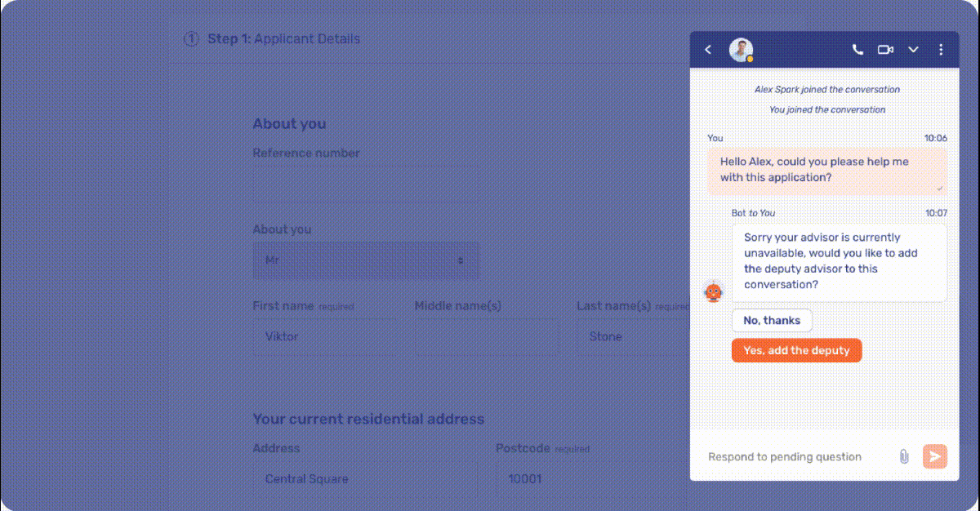Collapse the chat window with chevron
The image size is (980, 511).
pyautogui.click(x=914, y=50)
